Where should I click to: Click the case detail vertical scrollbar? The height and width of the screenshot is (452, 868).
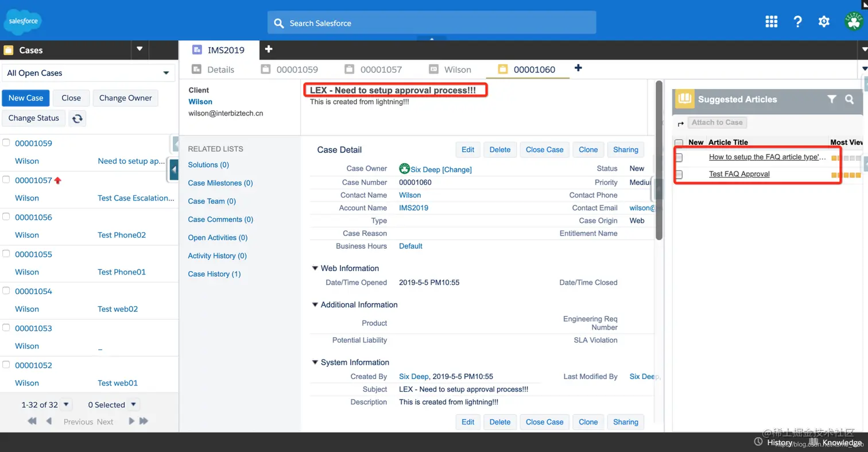659,160
